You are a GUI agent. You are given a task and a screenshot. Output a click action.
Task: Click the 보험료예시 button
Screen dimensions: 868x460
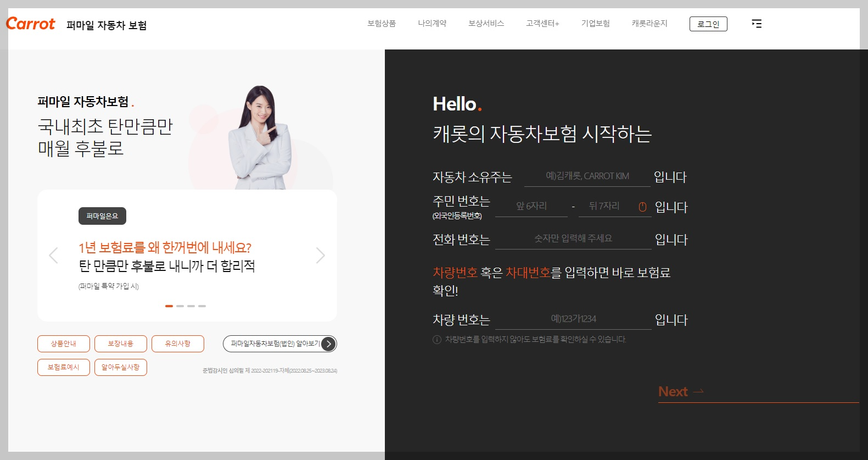tap(64, 367)
